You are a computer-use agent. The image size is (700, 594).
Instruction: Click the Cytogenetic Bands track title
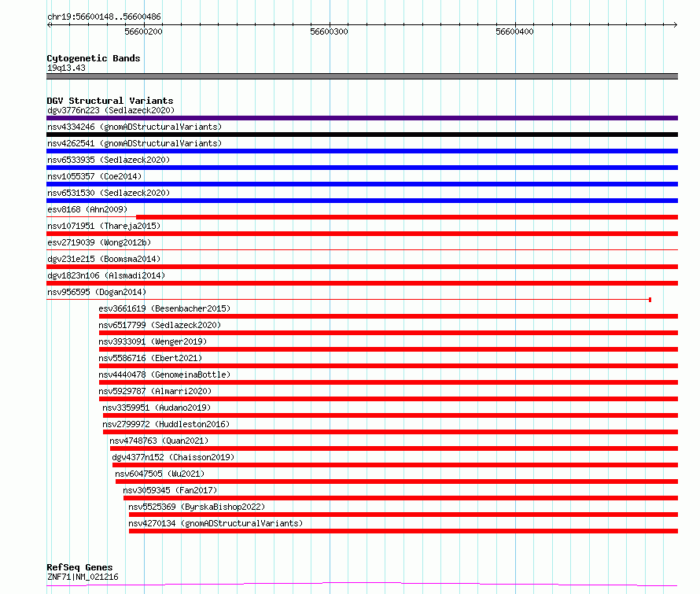pyautogui.click(x=94, y=58)
